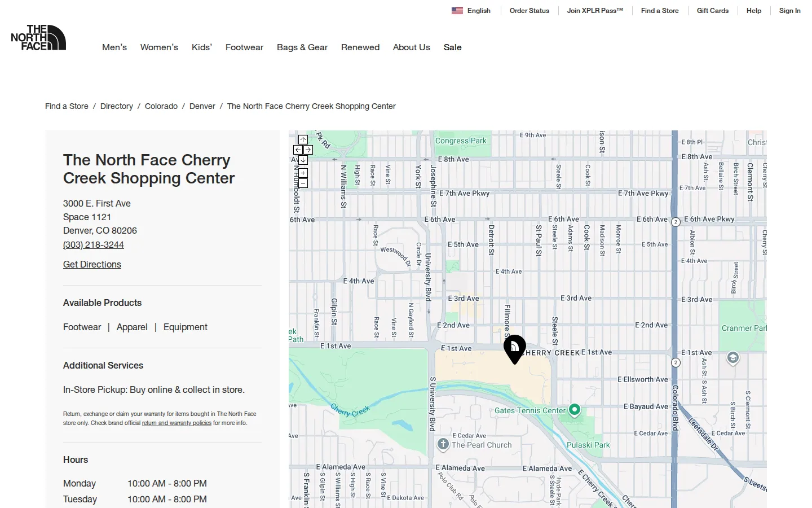Zoom out the map with minus button

click(x=303, y=183)
